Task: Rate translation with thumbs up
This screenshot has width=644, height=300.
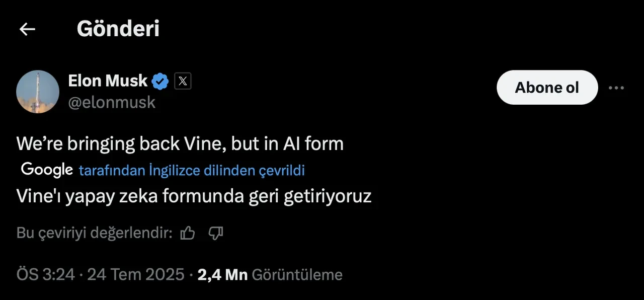Action: (x=188, y=233)
